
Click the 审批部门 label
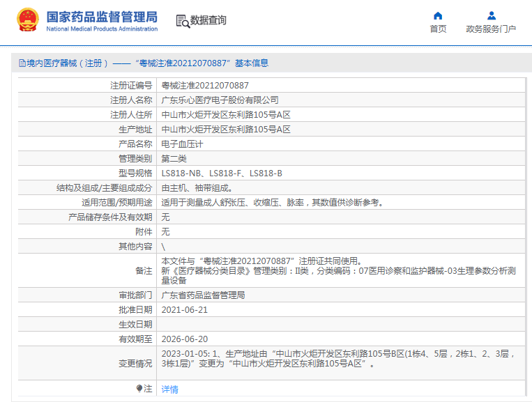coord(135,295)
